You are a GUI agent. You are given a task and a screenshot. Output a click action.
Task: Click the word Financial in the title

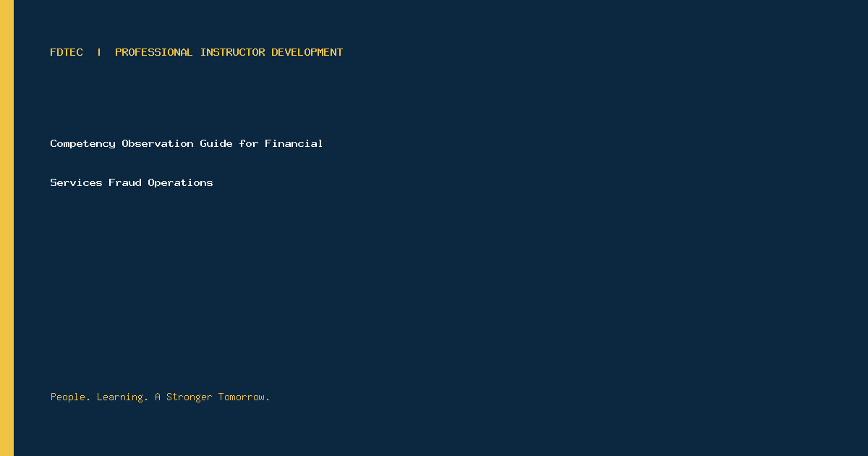(294, 143)
